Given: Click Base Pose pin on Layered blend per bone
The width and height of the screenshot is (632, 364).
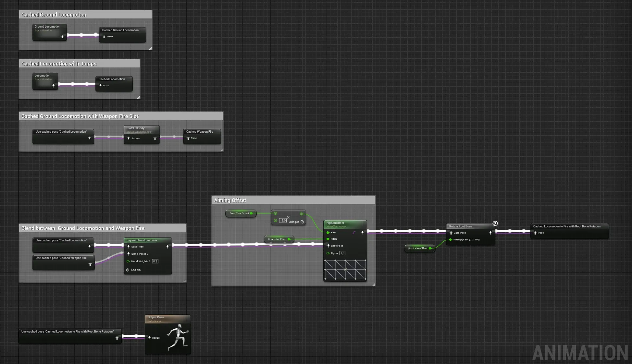Looking at the screenshot, I should click(128, 247).
